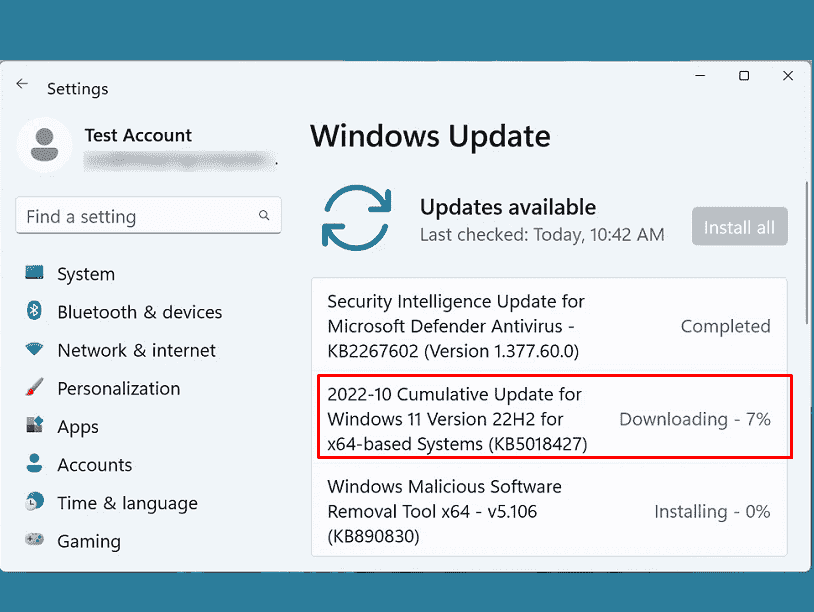The image size is (814, 612).
Task: Click the Downloading 7% progress indicator
Action: 695,419
